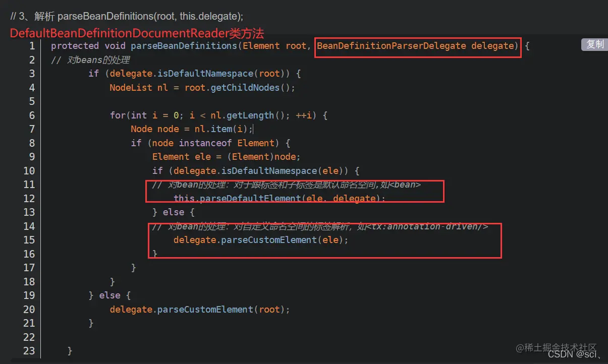Click the line number 1
The width and height of the screenshot is (608, 364).
[x=32, y=46]
